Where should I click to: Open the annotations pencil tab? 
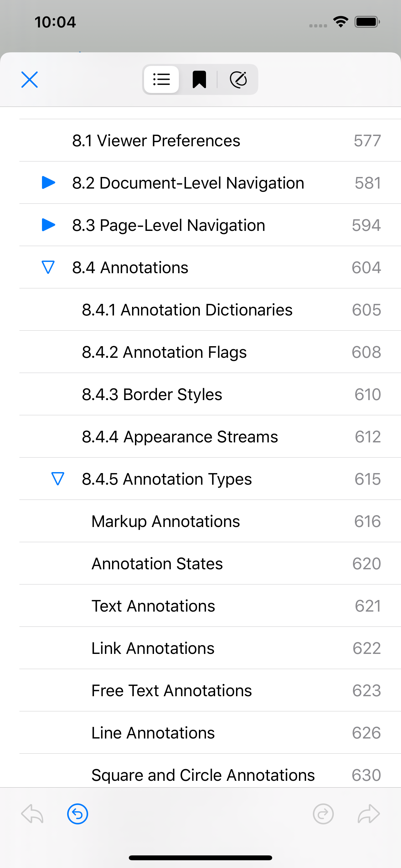(x=238, y=79)
